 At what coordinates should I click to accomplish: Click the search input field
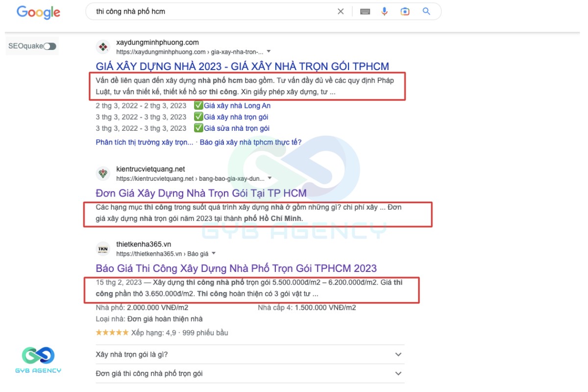[x=213, y=11]
